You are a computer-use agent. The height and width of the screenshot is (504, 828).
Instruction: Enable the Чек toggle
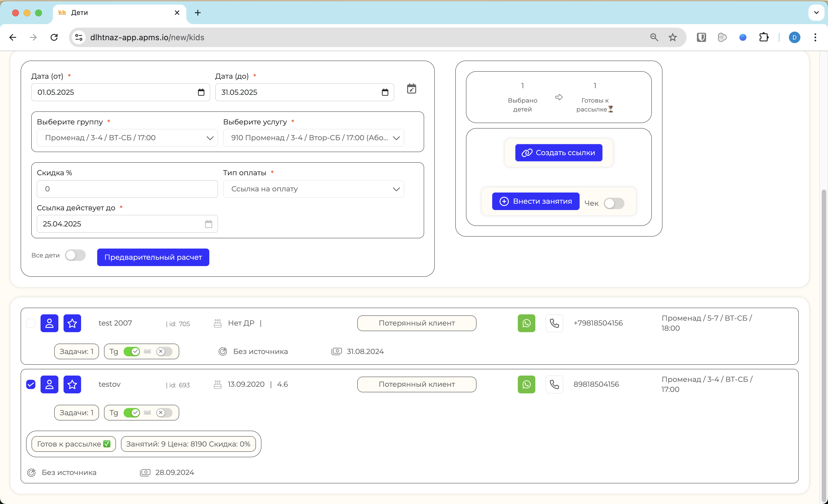614,203
